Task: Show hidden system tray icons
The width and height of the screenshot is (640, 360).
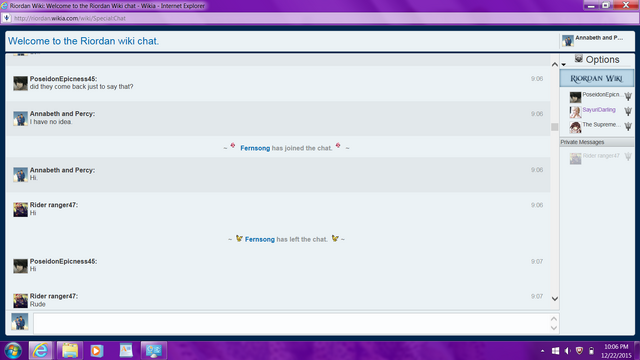Action: tap(542, 351)
